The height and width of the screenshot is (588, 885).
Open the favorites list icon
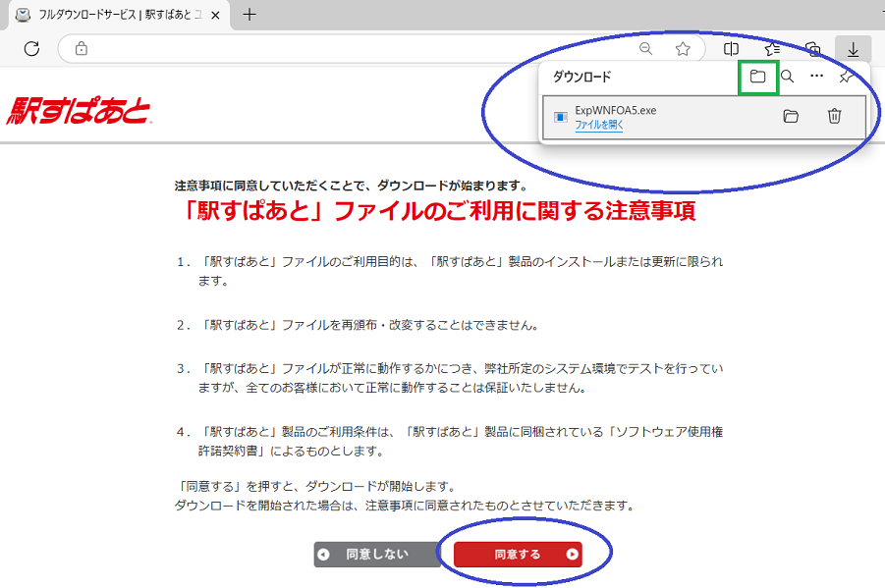point(772,49)
